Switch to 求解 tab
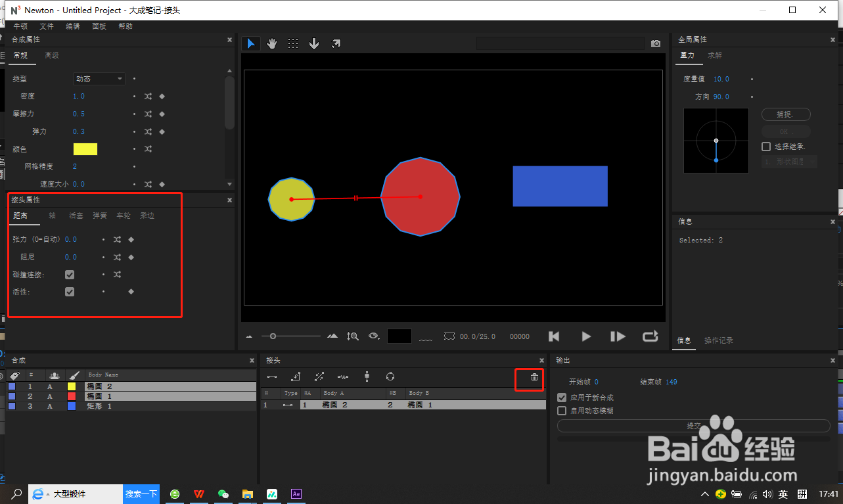The image size is (843, 504). (x=715, y=55)
